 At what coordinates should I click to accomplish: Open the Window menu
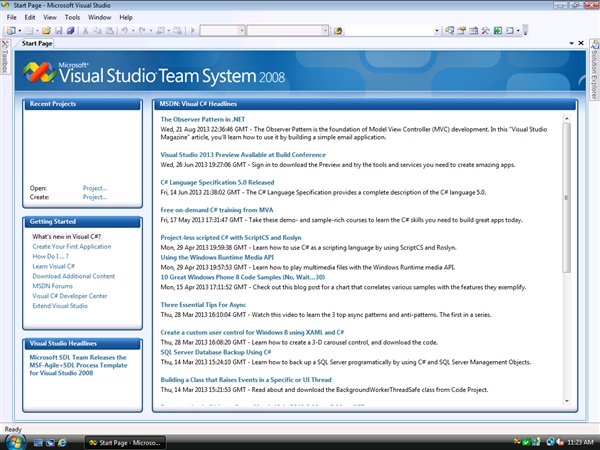pyautogui.click(x=99, y=17)
